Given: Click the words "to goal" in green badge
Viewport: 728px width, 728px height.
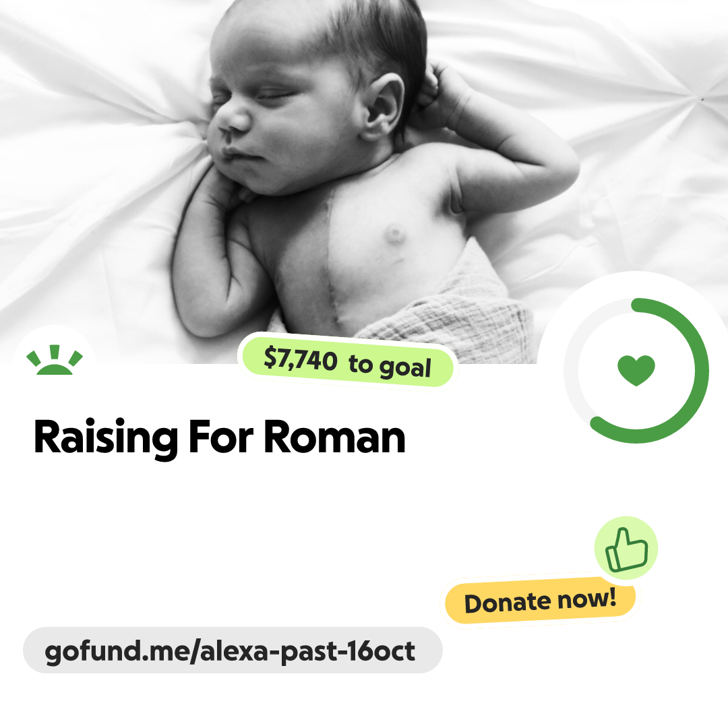Looking at the screenshot, I should pos(390,366).
